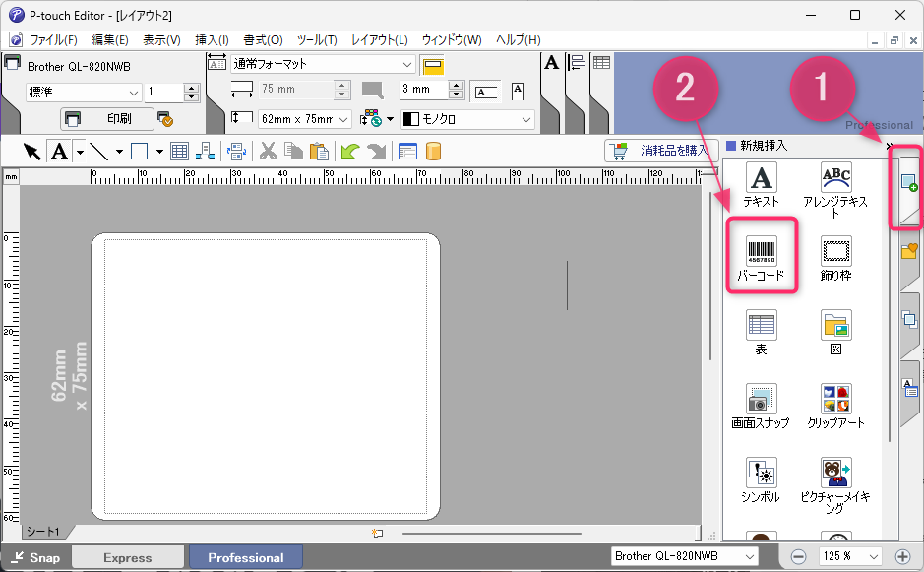924x572 pixels.
Task: Insert an image (図) from the side panel
Action: (835, 333)
